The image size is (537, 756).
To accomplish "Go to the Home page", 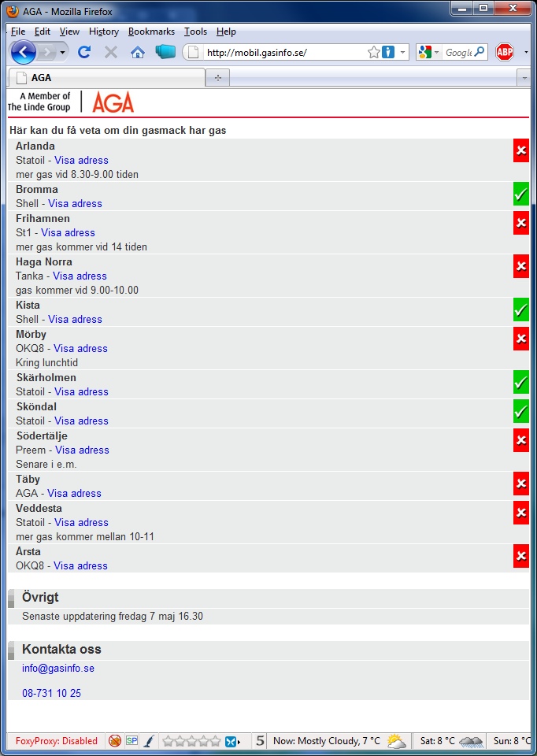I will coord(138,52).
